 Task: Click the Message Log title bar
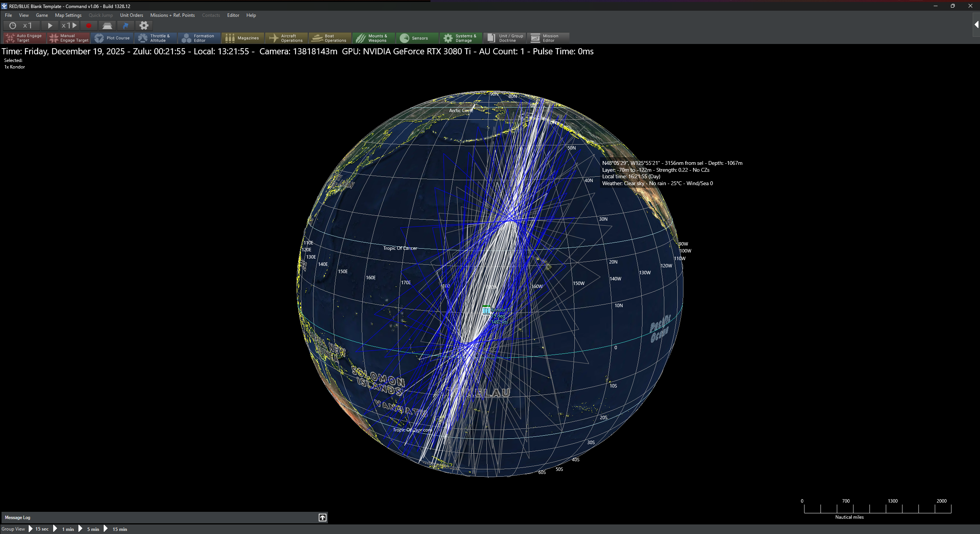coord(165,518)
